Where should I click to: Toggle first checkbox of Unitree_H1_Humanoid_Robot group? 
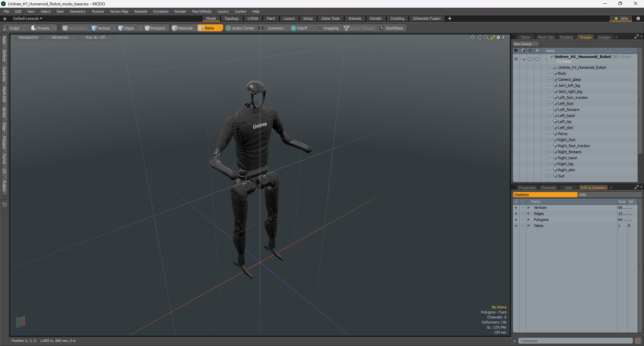coord(530,59)
